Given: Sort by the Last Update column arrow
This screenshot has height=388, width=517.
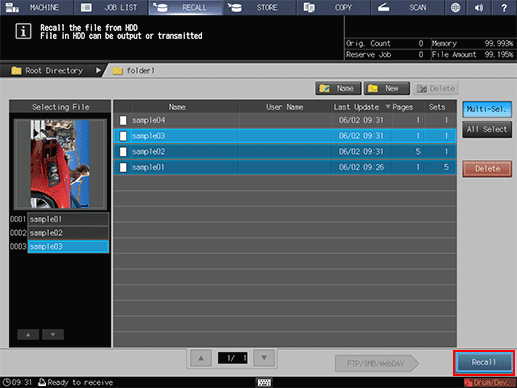Looking at the screenshot, I should pyautogui.click(x=388, y=107).
